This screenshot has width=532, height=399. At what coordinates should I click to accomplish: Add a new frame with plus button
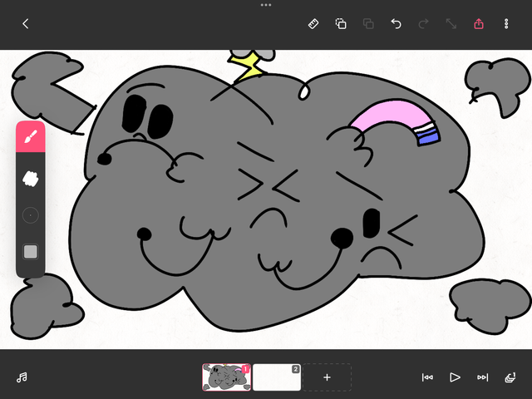327,377
